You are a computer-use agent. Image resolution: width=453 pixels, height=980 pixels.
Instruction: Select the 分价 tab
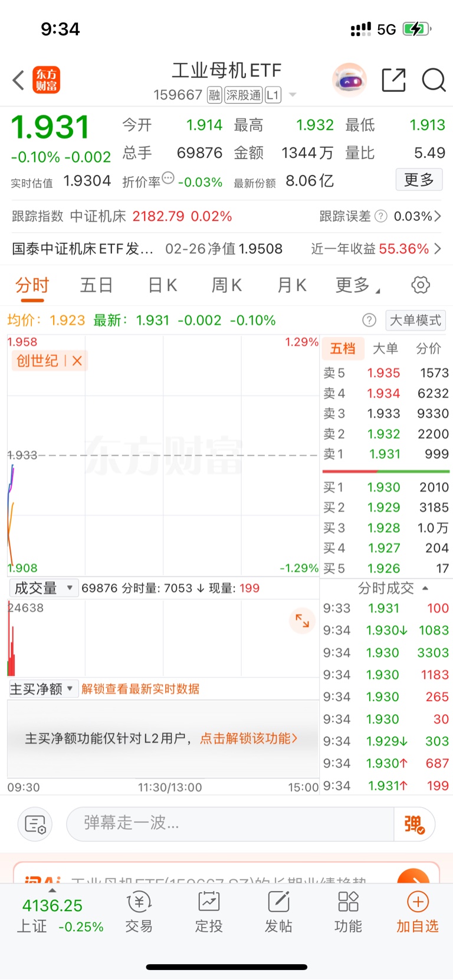(x=428, y=348)
